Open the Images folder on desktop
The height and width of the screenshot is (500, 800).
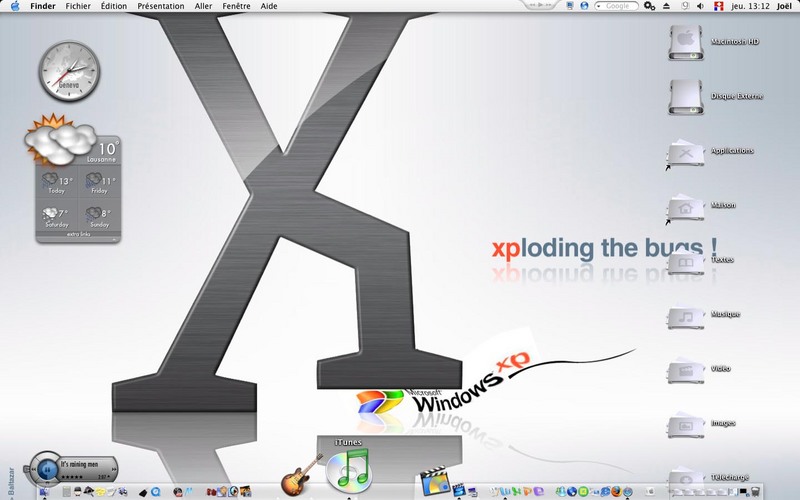[685, 426]
